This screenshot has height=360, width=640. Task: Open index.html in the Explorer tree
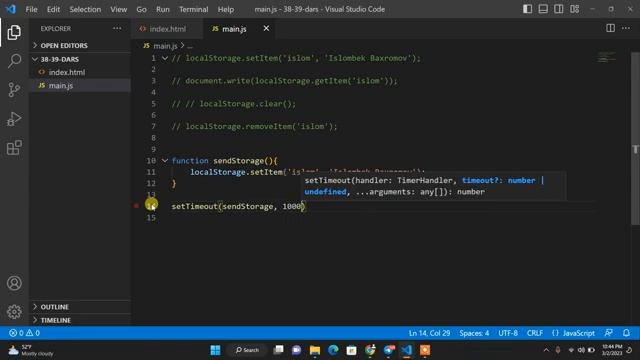coord(80,72)
